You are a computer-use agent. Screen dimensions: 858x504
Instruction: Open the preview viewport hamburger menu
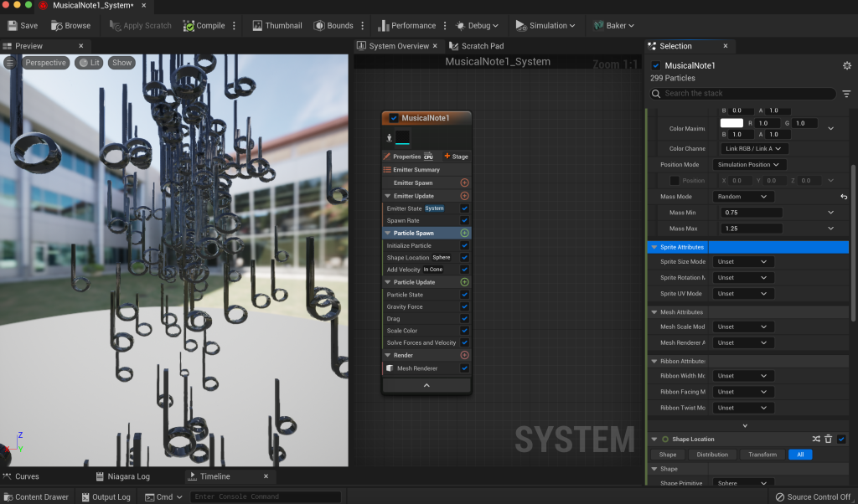coord(10,63)
